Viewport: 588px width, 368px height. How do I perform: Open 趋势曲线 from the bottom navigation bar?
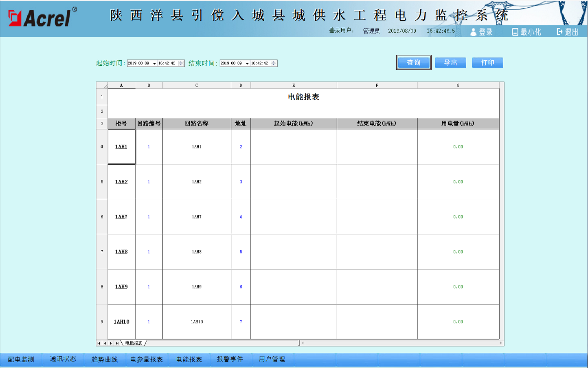click(105, 359)
